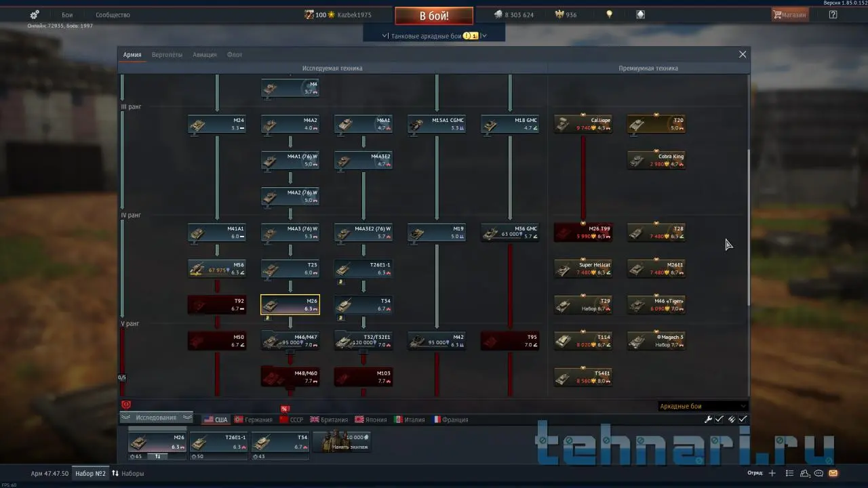Collapse the Исследования panel
The height and width of the screenshot is (488, 868).
point(157,418)
